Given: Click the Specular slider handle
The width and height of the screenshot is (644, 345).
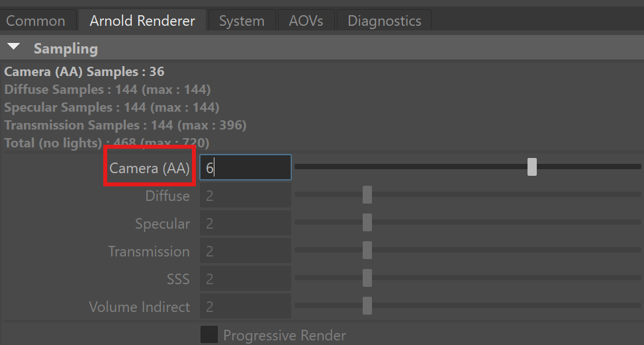Looking at the screenshot, I should pyautogui.click(x=367, y=223).
